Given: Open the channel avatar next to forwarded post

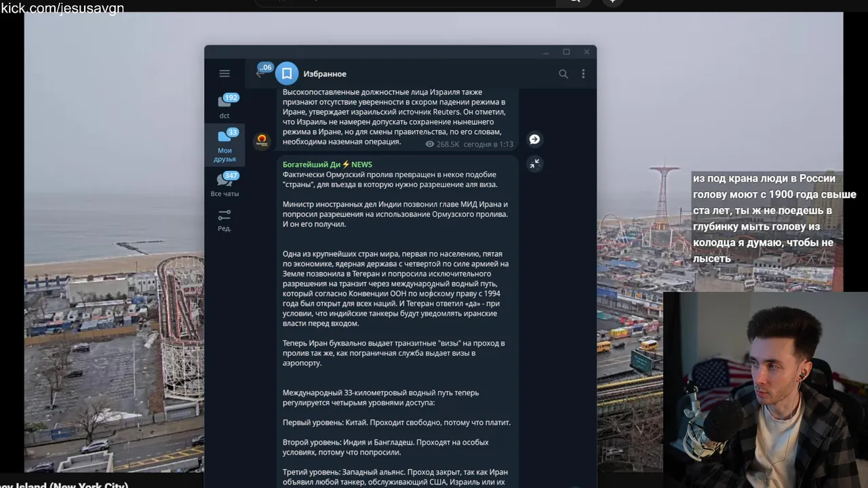Looking at the screenshot, I should (x=262, y=141).
